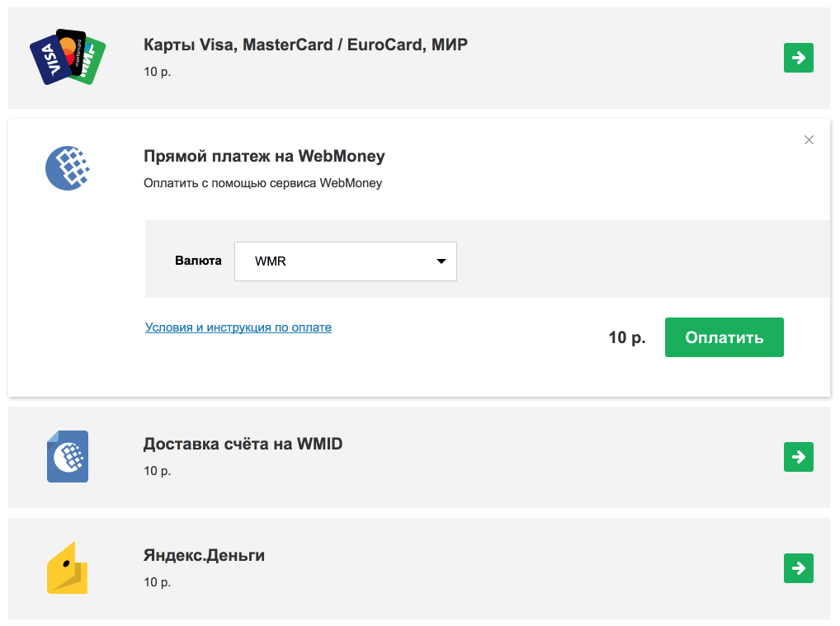840x626 pixels.
Task: Open Условия и инструкция по оплате link
Action: [238, 327]
